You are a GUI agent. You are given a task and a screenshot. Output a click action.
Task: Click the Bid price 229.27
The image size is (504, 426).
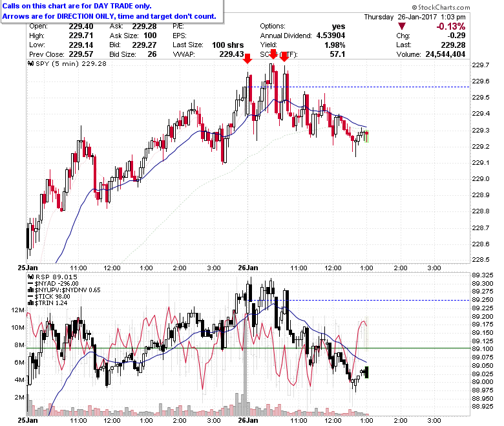coord(144,45)
